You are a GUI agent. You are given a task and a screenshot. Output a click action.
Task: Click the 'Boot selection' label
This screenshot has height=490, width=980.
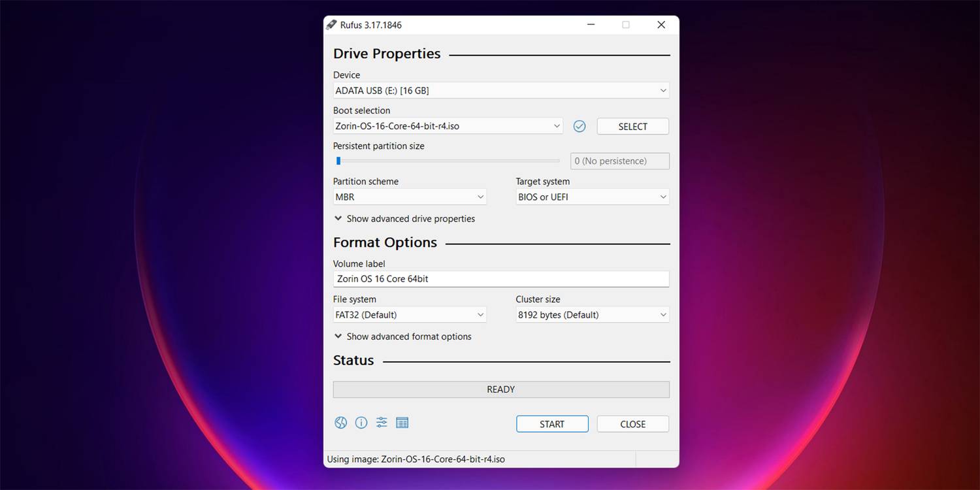362,110
